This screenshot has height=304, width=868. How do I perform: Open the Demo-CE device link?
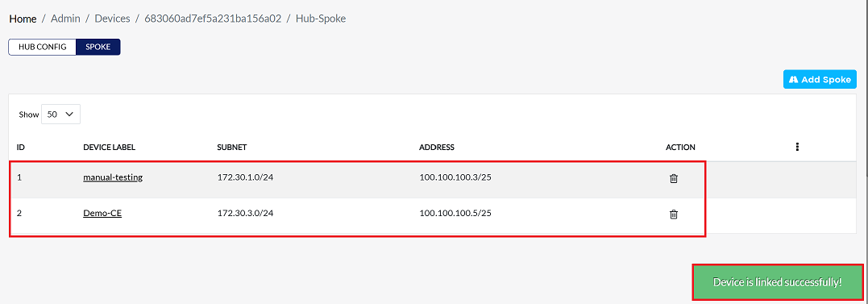[x=102, y=214]
